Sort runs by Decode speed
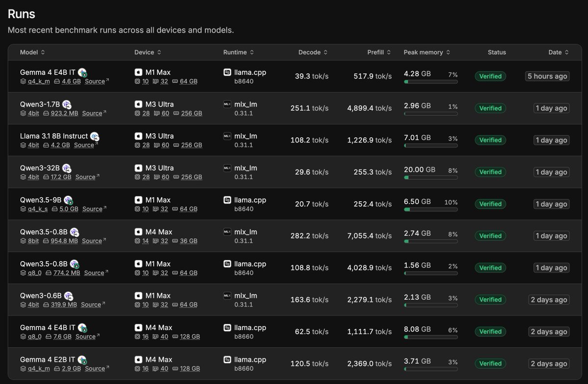Viewport: 588px width, 384px height. click(313, 52)
